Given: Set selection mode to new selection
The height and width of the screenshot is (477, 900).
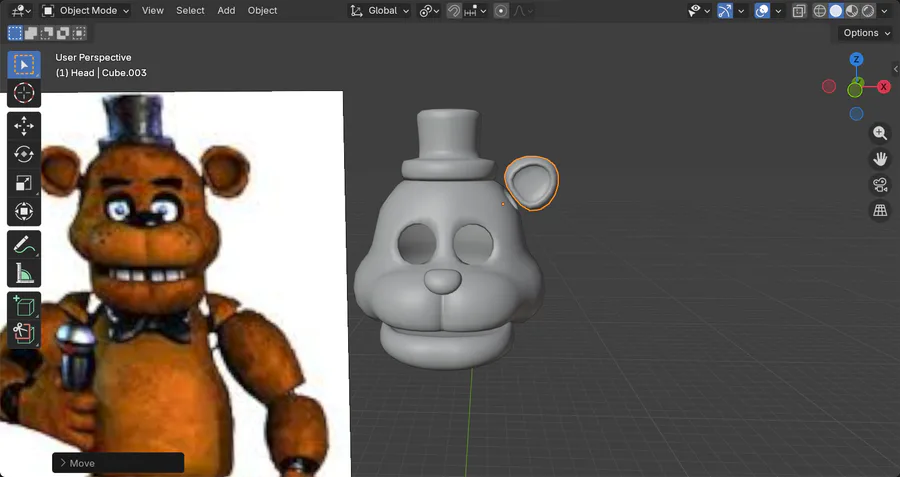Looking at the screenshot, I should (x=15, y=33).
